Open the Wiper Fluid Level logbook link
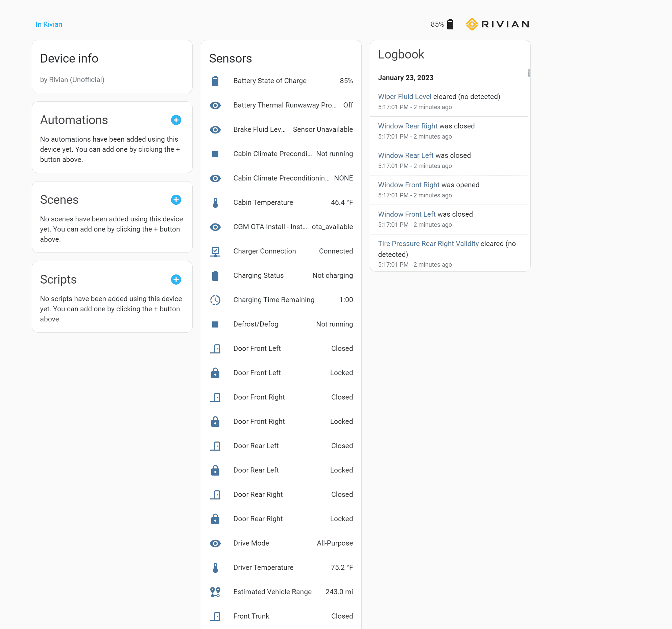This screenshot has height=629, width=672. pos(405,97)
